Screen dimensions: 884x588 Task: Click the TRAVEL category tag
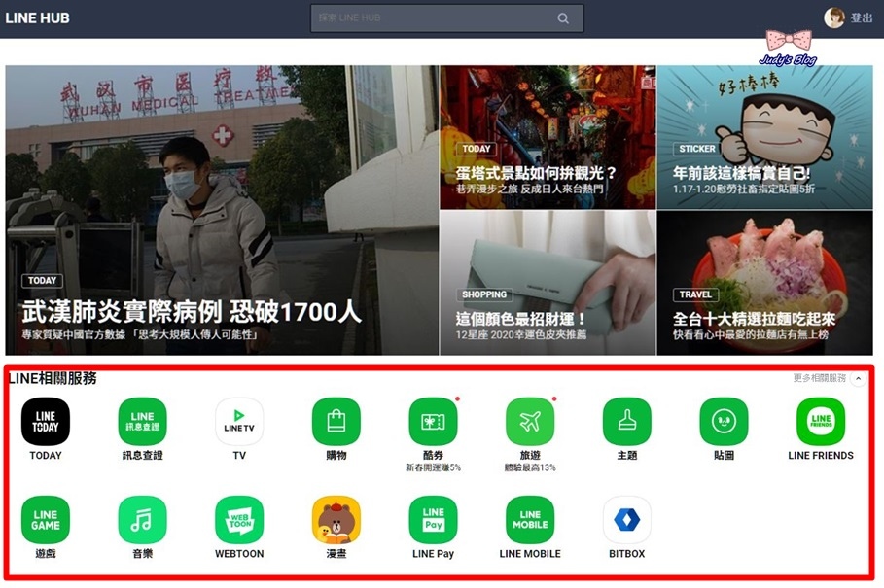(695, 294)
